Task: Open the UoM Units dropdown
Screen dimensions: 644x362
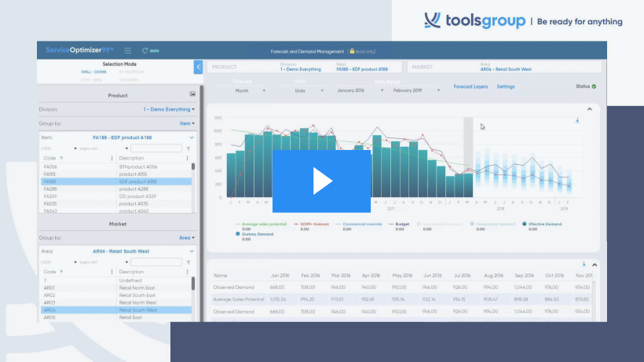Action: (x=309, y=91)
